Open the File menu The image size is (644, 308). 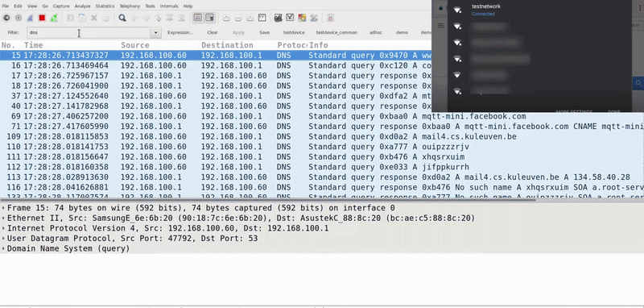pos(6,6)
